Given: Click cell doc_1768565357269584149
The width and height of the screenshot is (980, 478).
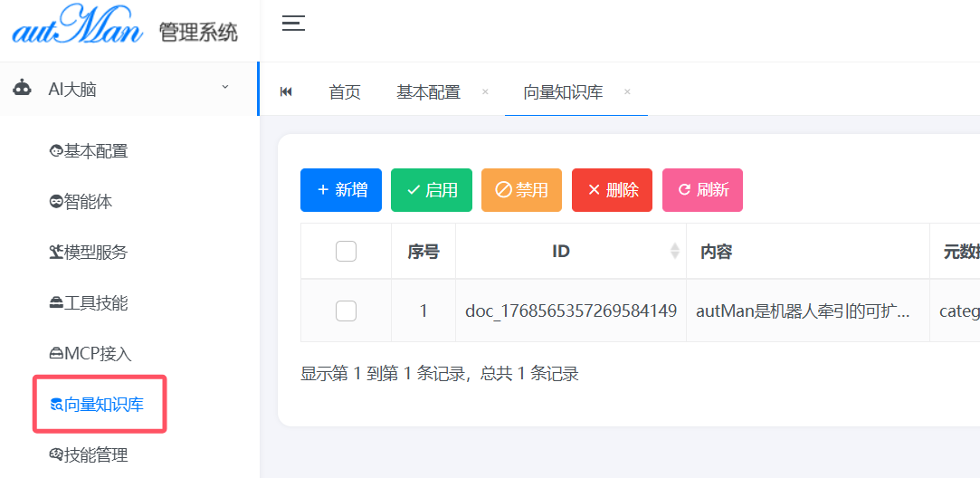Looking at the screenshot, I should (x=571, y=311).
